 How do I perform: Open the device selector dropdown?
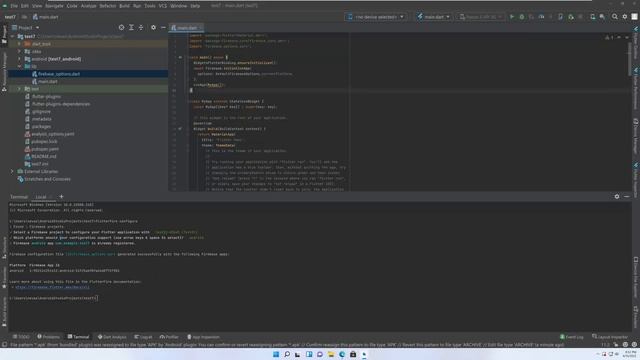pyautogui.click(x=376, y=17)
